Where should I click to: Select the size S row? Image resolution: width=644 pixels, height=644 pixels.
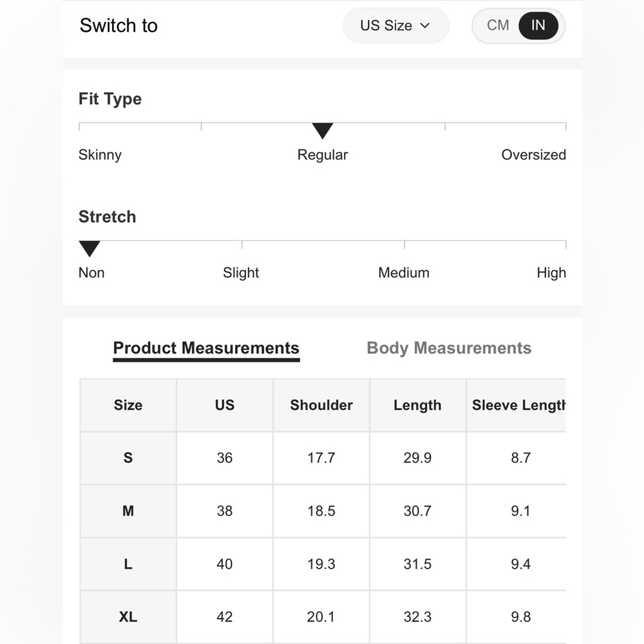pos(323,458)
